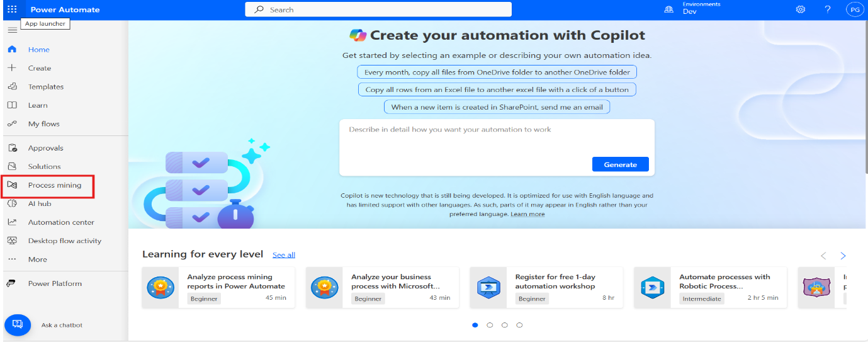Choose the SharePoint email example suggestion
The image size is (868, 342).
(x=497, y=107)
